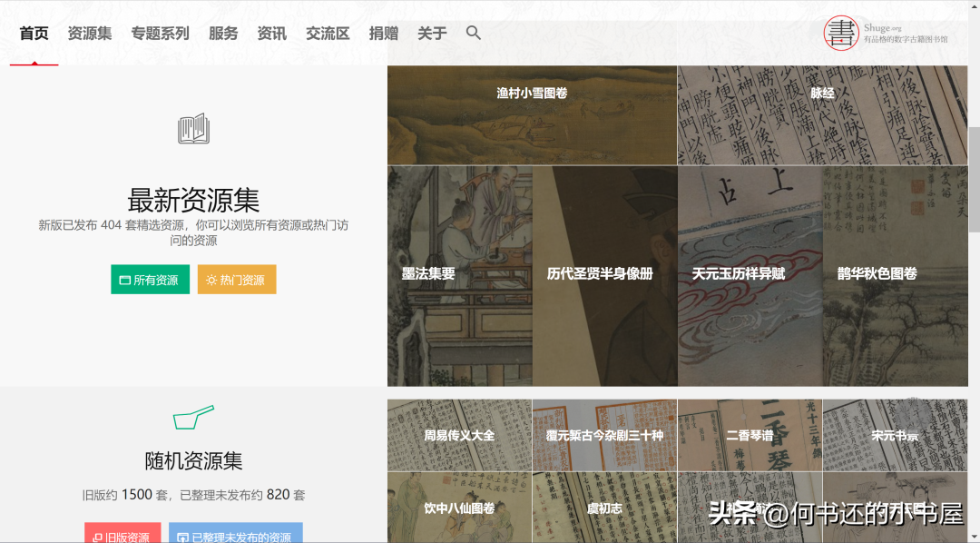
Task: Click the orange 热门资源 button
Action: (x=237, y=280)
